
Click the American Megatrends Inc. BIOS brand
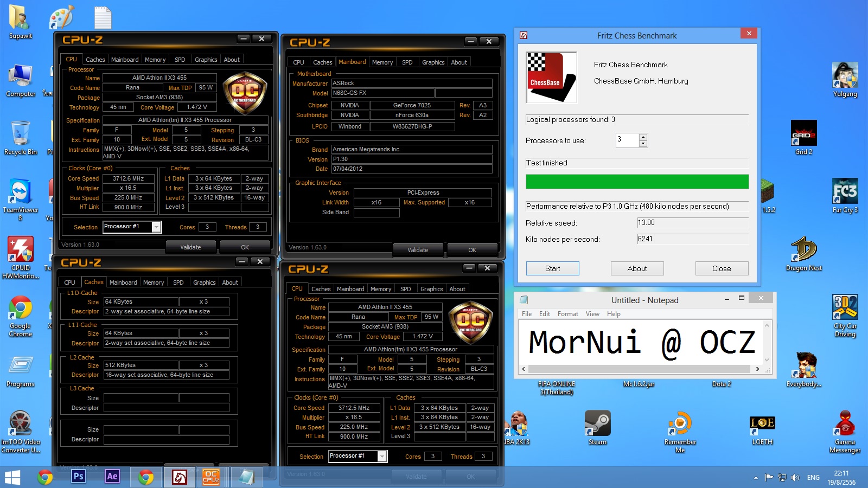tap(412, 150)
